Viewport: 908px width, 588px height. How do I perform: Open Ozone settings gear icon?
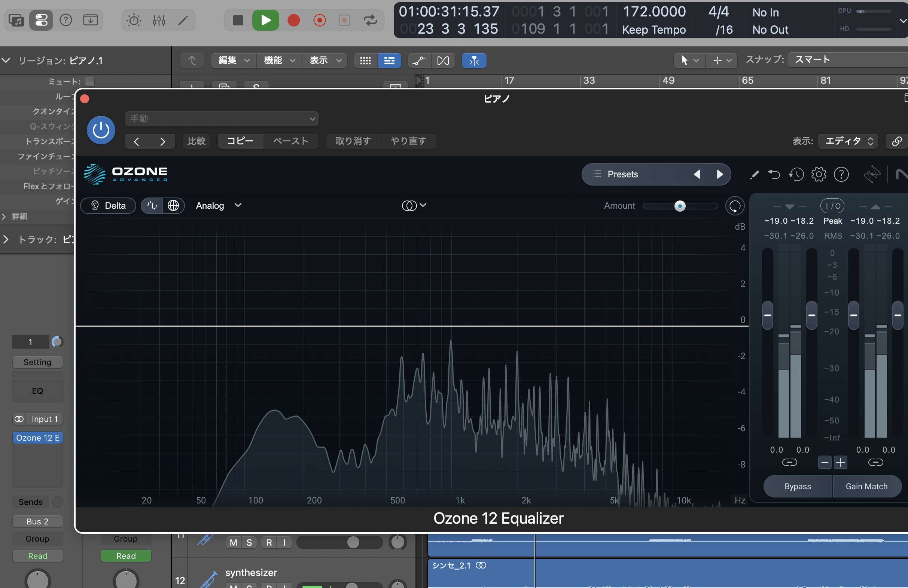[x=819, y=175]
